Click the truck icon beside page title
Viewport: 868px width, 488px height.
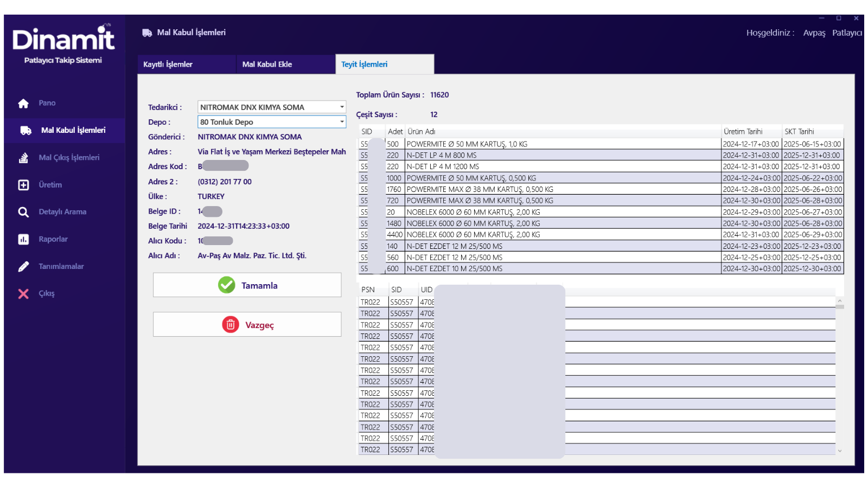coord(147,33)
